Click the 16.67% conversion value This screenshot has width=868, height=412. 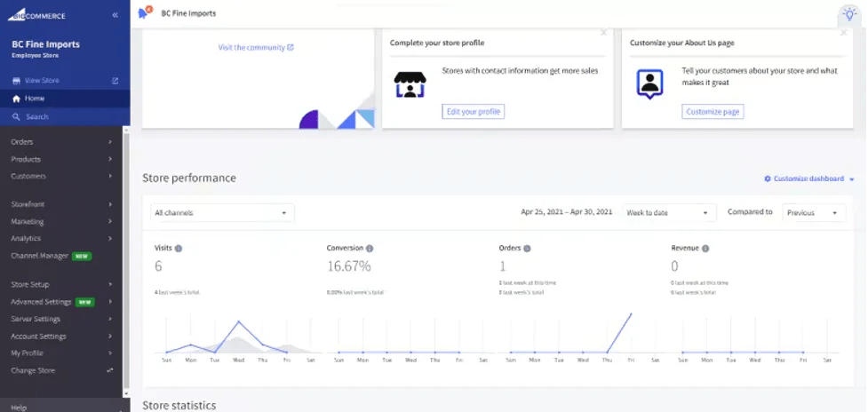[349, 266]
